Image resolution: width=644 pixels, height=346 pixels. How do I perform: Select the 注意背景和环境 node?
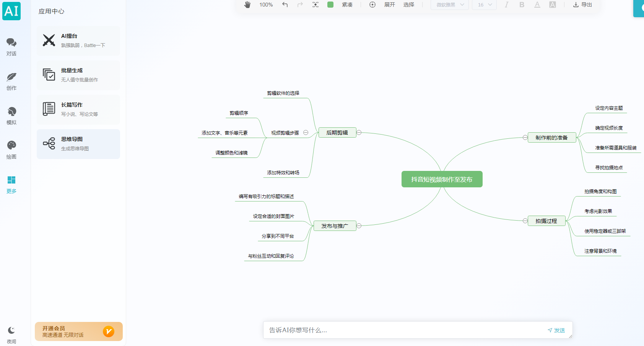pyautogui.click(x=601, y=251)
